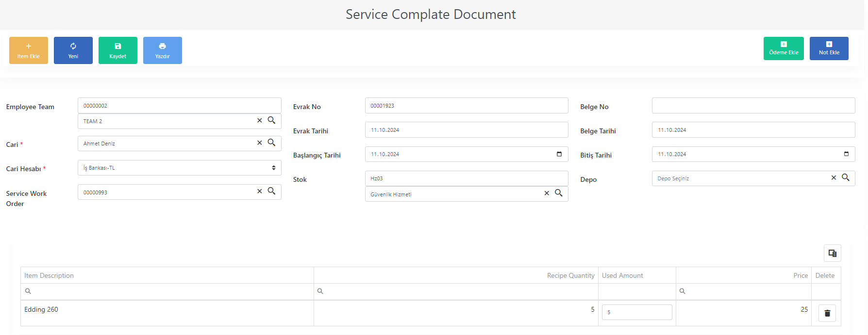The height and width of the screenshot is (335, 868).
Task: Sort by Recipe Quantity column header
Action: (x=456, y=275)
